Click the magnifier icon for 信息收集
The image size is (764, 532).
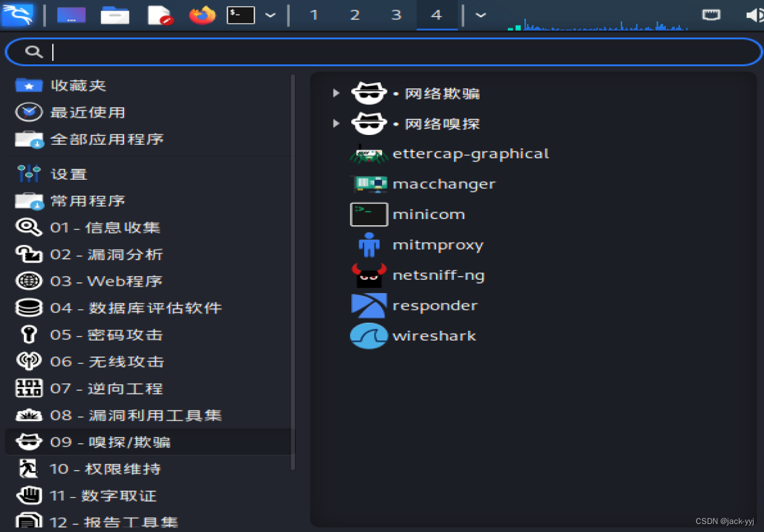[29, 228]
